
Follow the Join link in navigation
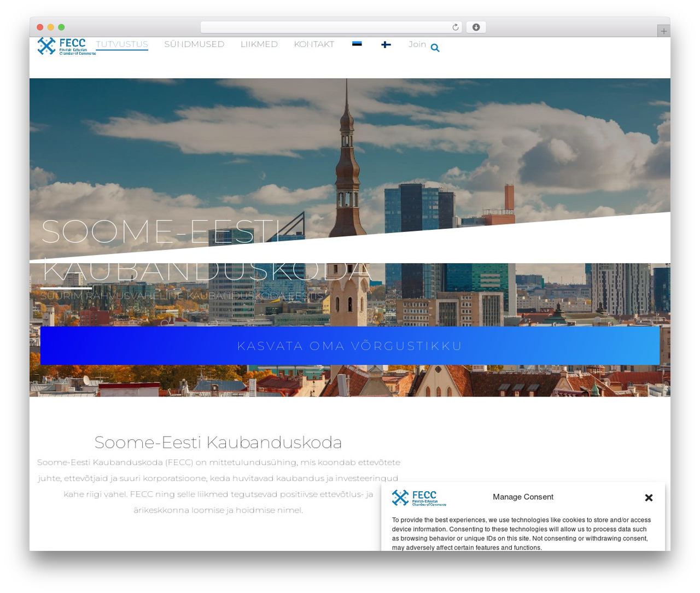[417, 44]
